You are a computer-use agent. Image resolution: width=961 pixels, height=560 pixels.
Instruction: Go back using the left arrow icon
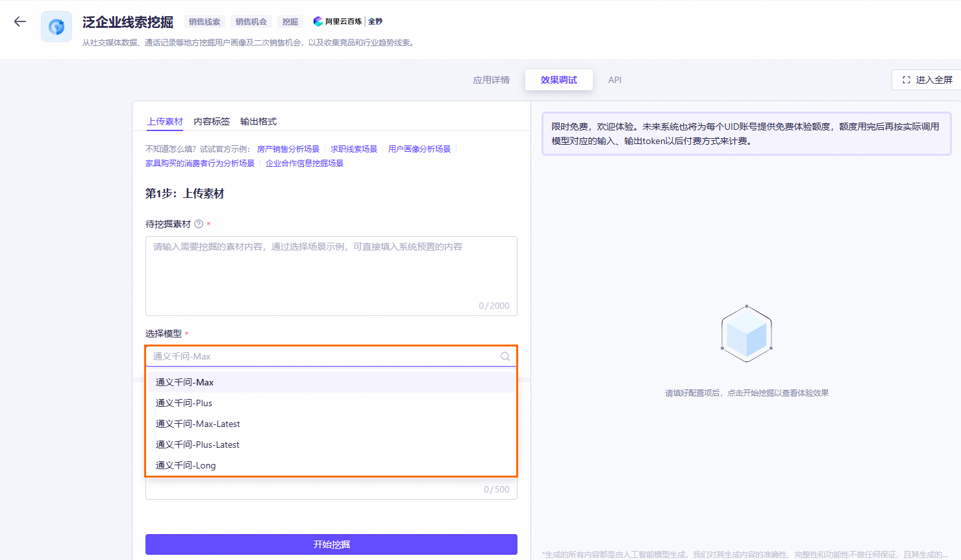pyautogui.click(x=20, y=21)
